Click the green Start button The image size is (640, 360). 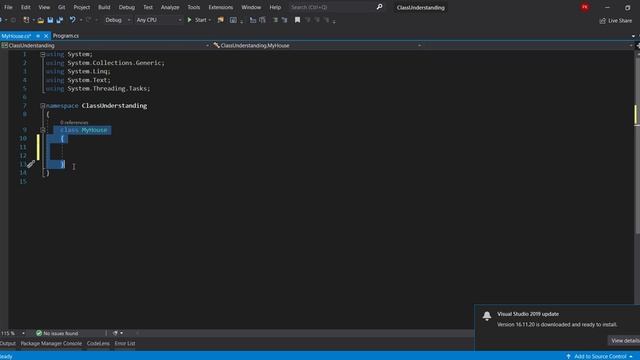(197, 20)
